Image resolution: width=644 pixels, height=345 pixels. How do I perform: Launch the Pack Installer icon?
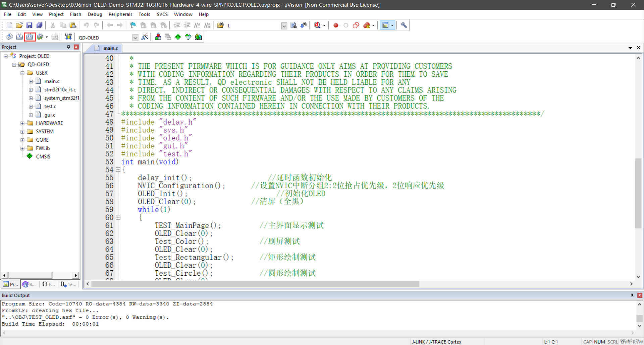click(x=198, y=37)
